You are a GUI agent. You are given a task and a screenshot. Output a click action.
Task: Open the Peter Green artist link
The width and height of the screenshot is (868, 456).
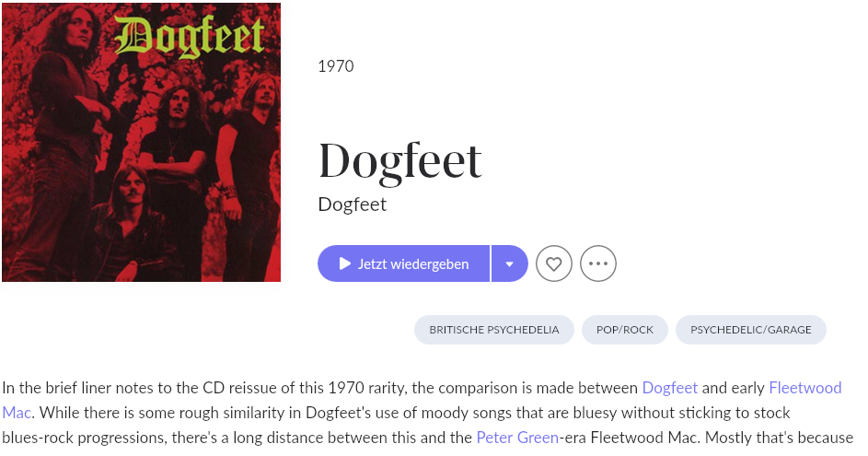click(x=517, y=438)
